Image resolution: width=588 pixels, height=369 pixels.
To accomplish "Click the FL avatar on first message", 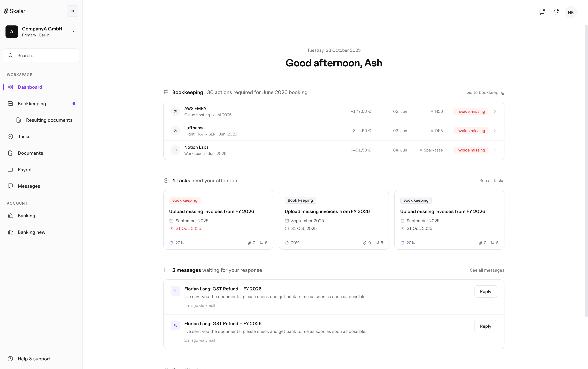I will pyautogui.click(x=175, y=291).
